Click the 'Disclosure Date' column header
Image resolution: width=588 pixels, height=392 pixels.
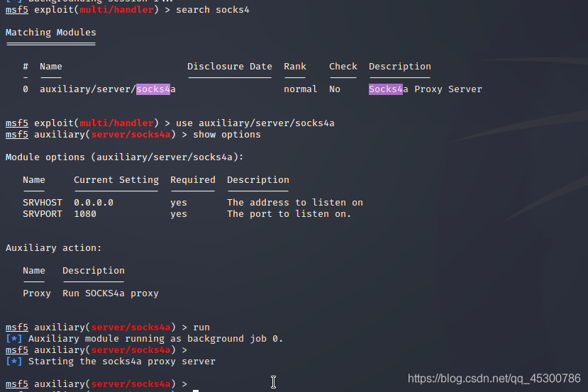point(229,67)
